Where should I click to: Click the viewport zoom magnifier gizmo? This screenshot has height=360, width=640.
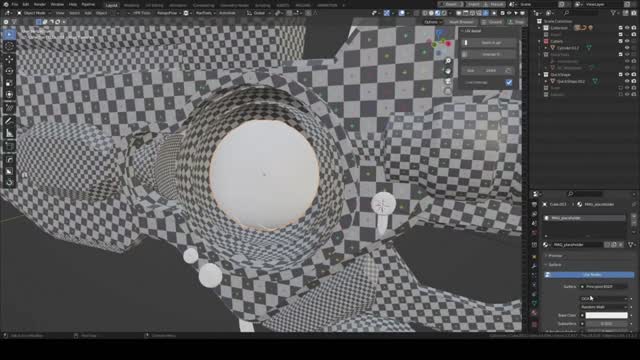(448, 61)
